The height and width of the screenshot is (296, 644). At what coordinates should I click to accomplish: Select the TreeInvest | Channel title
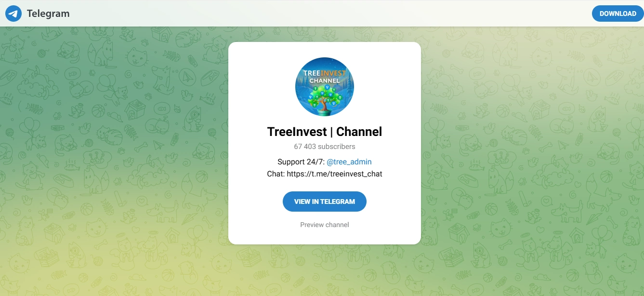coord(325,132)
